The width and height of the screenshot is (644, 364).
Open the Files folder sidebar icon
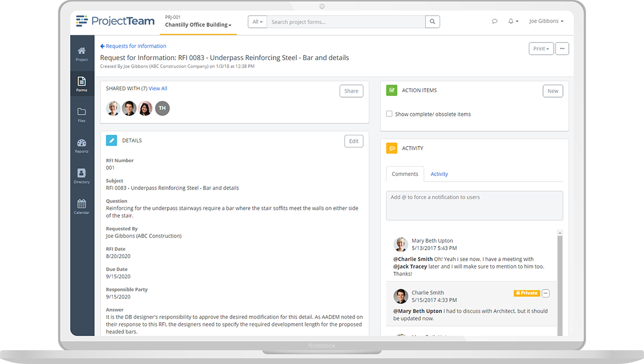(82, 115)
